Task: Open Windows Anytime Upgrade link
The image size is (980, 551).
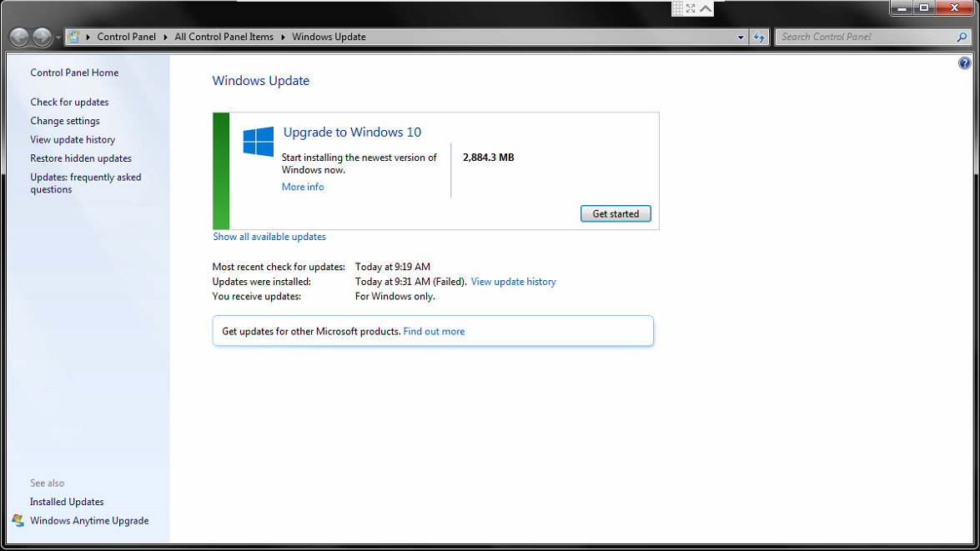Action: (x=89, y=520)
